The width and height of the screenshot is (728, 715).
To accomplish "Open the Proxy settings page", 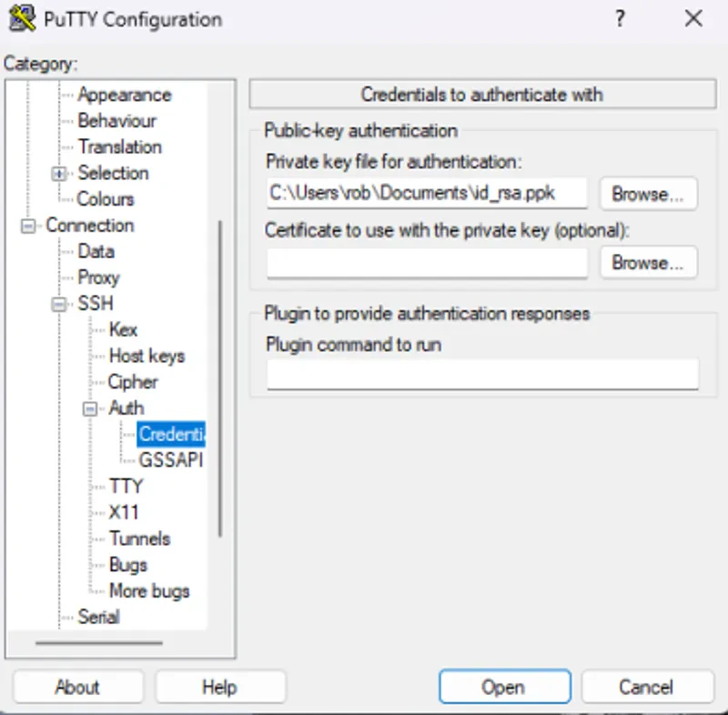I will coord(98,277).
